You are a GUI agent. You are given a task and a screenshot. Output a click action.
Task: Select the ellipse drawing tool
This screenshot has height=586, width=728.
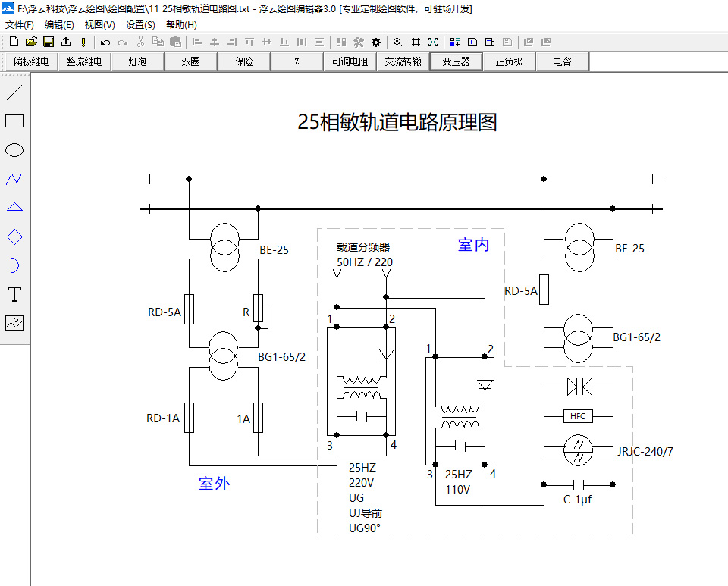coord(14,150)
